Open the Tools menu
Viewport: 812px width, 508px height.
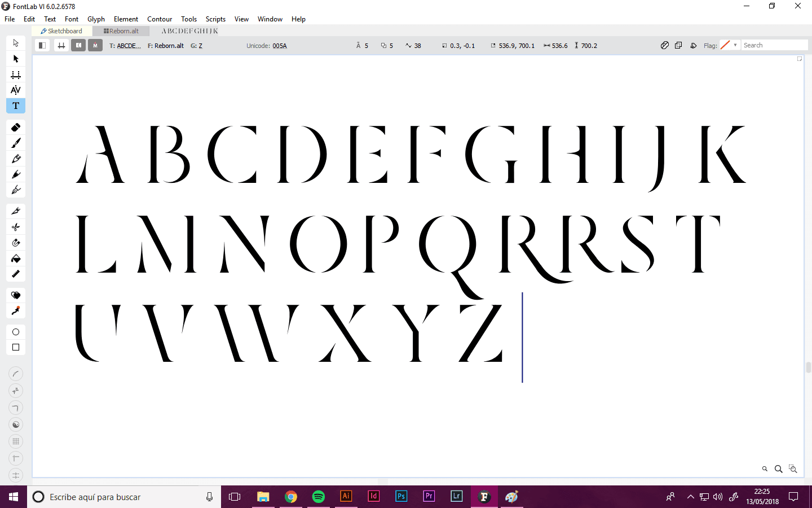(189, 19)
